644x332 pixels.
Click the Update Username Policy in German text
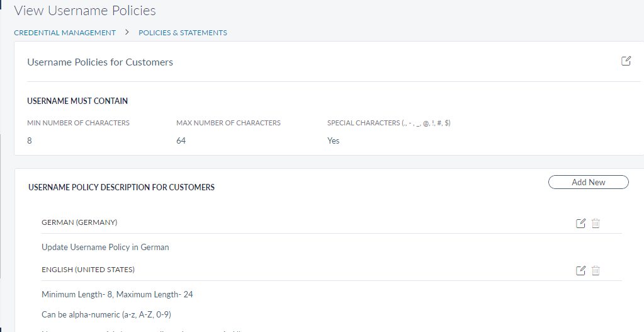point(105,247)
